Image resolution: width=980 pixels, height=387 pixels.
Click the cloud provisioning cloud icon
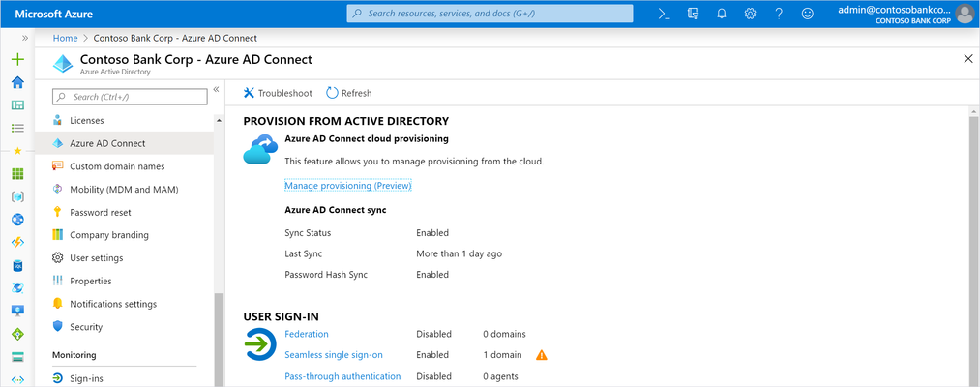point(259,149)
